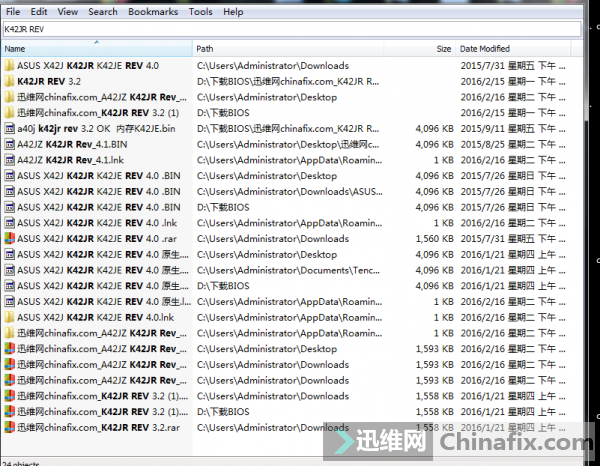
Task: Select file name 'K42JR REV 3.2' folder row
Action: pyautogui.click(x=49, y=81)
